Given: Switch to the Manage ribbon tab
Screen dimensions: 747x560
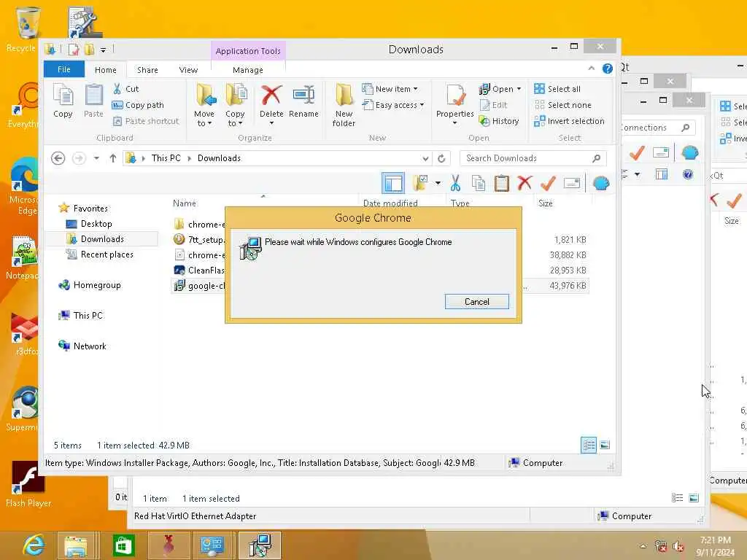Looking at the screenshot, I should pyautogui.click(x=248, y=70).
